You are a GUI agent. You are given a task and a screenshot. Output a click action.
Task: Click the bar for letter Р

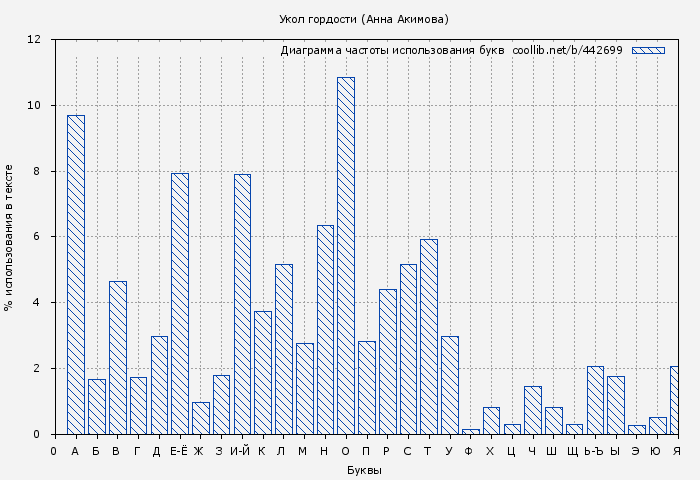[x=387, y=362]
